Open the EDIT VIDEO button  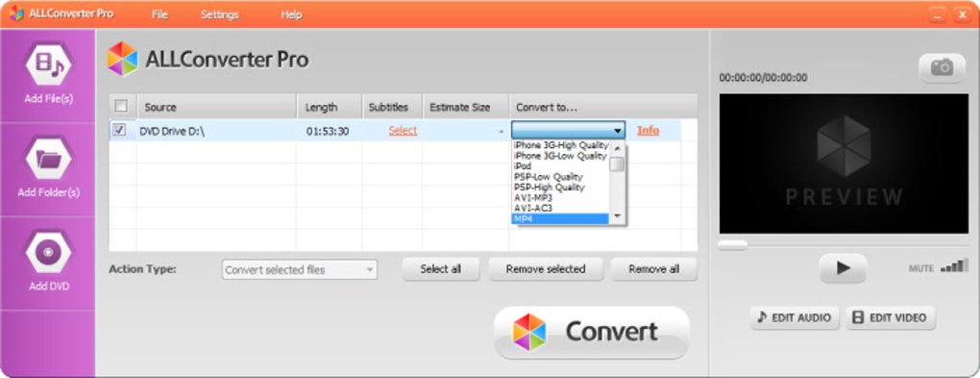[891, 318]
